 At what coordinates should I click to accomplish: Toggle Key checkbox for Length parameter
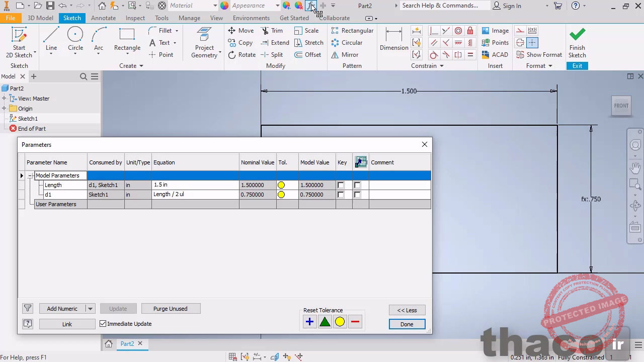pyautogui.click(x=341, y=185)
